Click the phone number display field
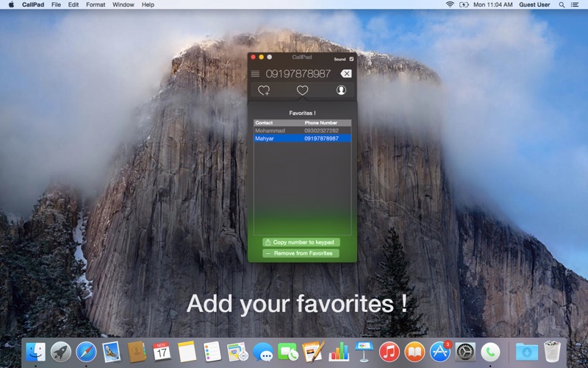The height and width of the screenshot is (368, 588). tap(298, 74)
